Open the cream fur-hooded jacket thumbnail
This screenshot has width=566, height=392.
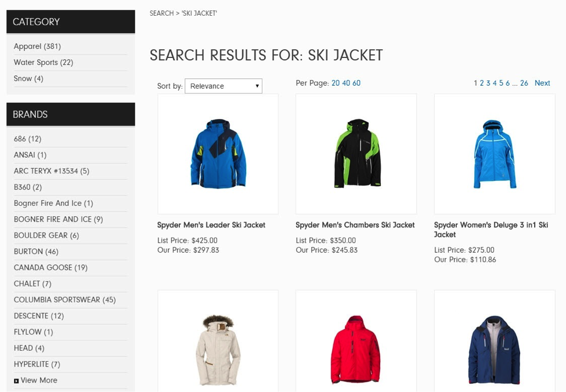218,341
